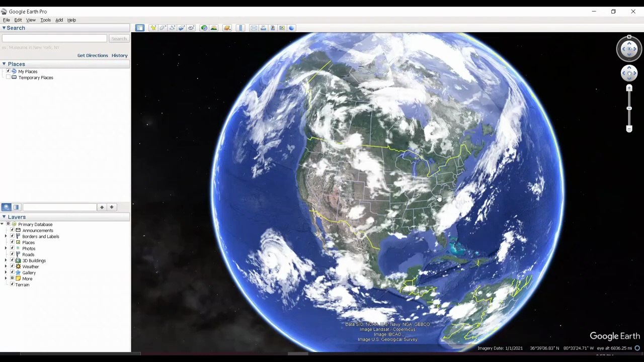Viewport: 644px width, 362px height.
Task: Collapse the Primary Database tree
Action: [x=2, y=224]
